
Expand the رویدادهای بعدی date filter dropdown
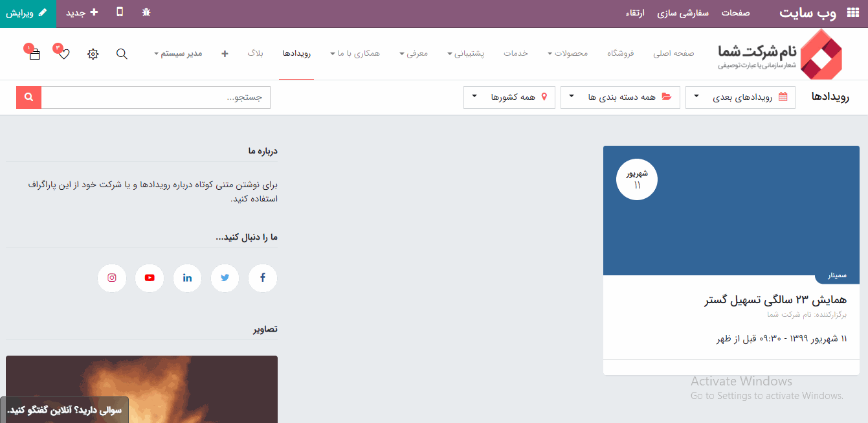click(740, 97)
